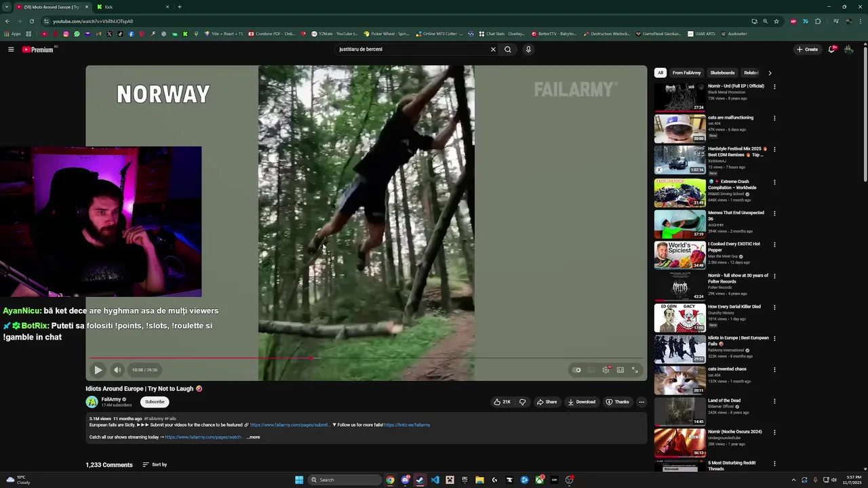Open player settings gear
Screen dimensions: 868x488
pos(606,370)
